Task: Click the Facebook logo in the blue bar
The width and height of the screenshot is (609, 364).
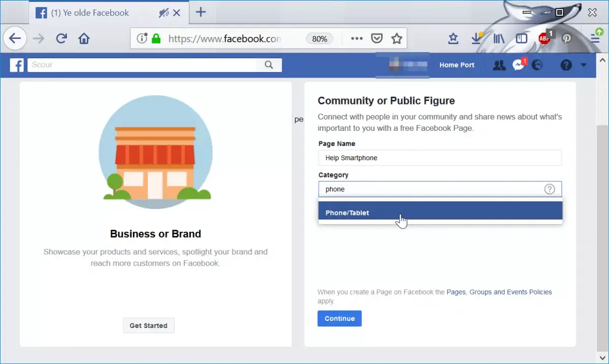Action: 17,65
